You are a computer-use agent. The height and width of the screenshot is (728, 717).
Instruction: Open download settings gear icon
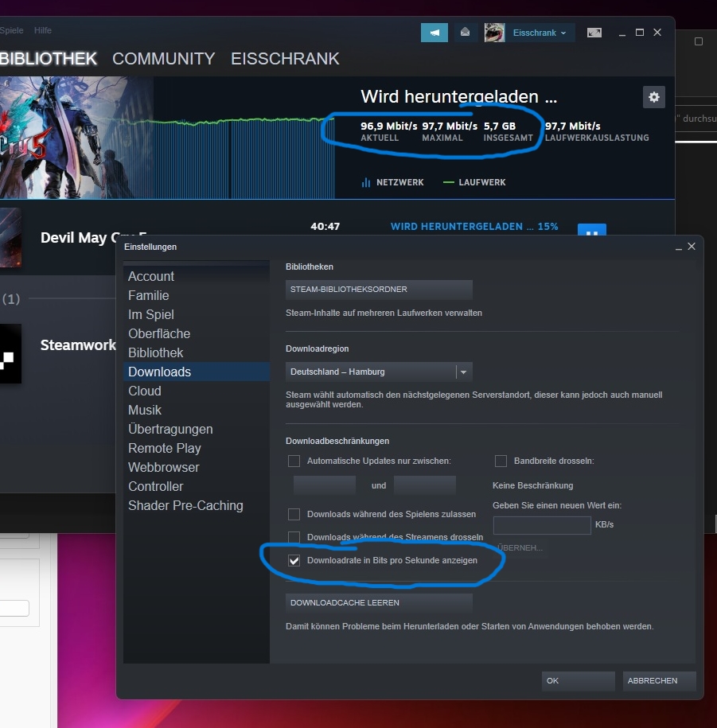pyautogui.click(x=654, y=97)
